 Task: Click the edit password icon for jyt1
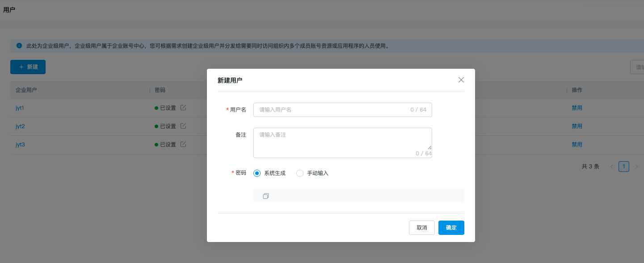coord(183,108)
